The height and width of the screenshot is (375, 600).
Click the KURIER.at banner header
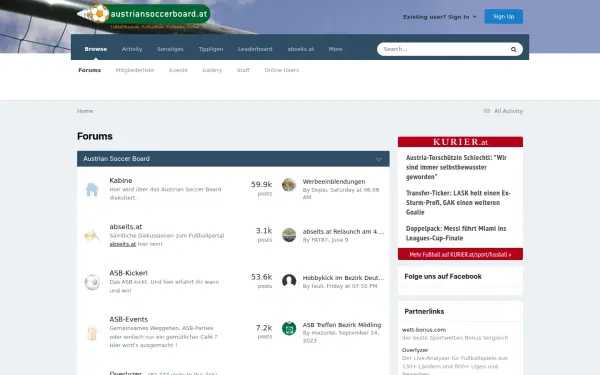tap(460, 142)
